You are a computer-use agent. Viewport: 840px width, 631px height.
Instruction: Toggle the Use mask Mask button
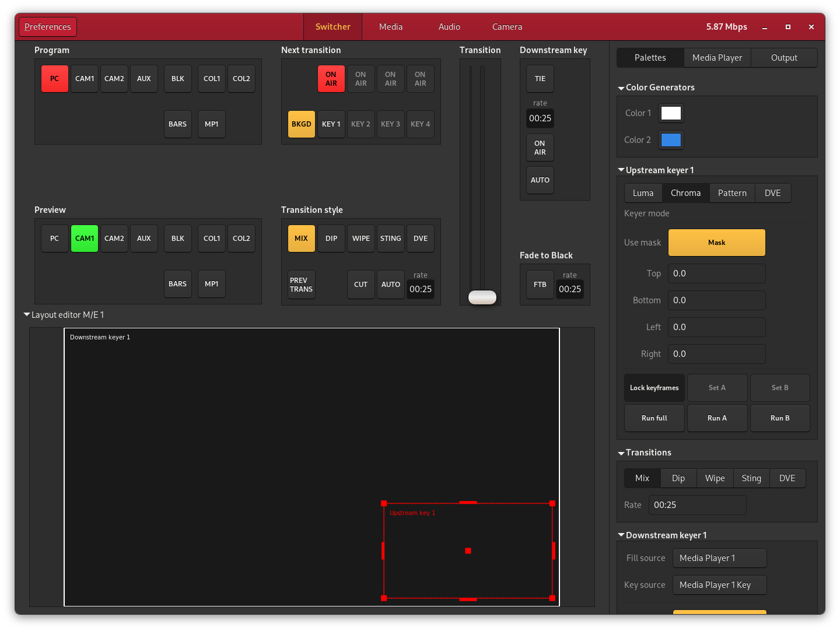coord(716,243)
